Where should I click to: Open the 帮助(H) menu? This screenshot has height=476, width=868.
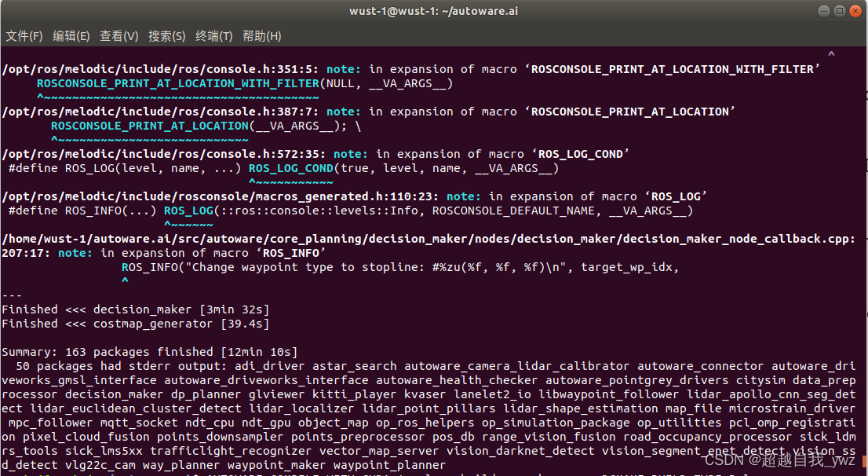pos(260,35)
